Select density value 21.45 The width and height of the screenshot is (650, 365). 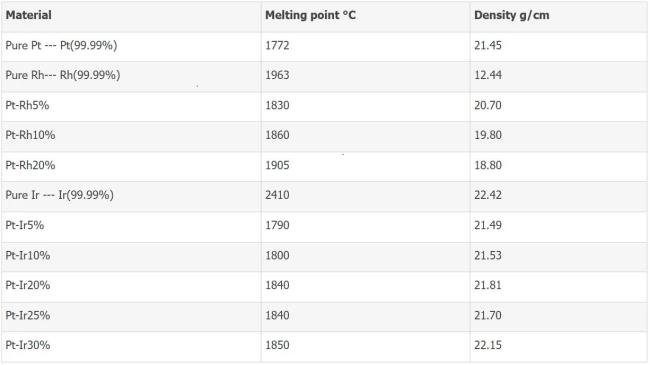488,45
